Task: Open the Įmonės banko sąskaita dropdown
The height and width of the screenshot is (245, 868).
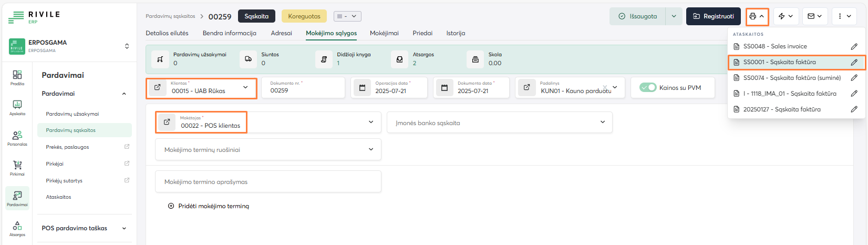Action: point(602,122)
